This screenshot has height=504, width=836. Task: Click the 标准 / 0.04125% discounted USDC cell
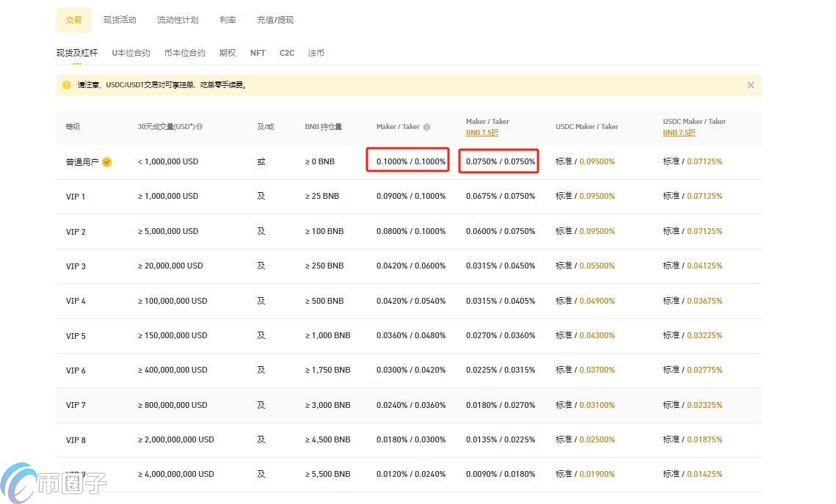(x=693, y=266)
